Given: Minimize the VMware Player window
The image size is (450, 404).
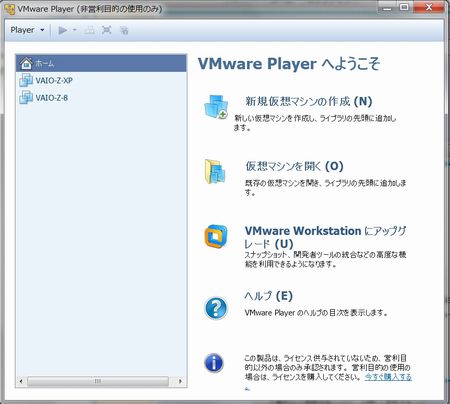Looking at the screenshot, I should (387, 7).
